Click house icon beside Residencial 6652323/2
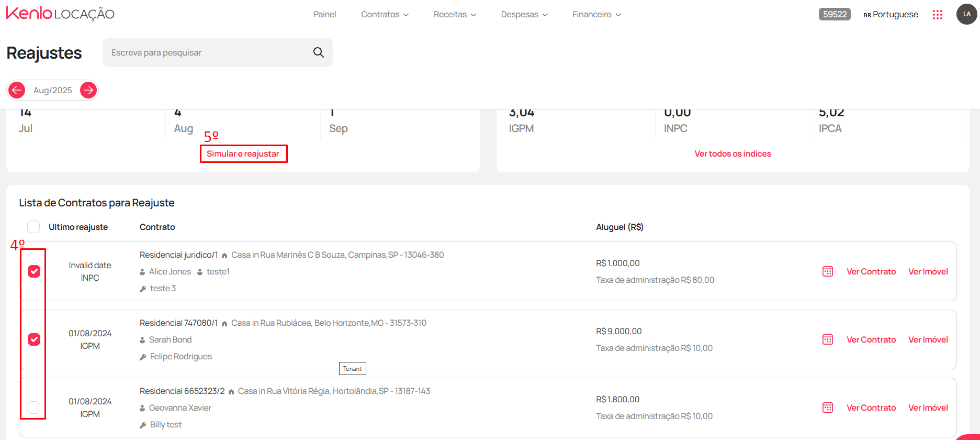This screenshot has width=980, height=440. pos(231,392)
